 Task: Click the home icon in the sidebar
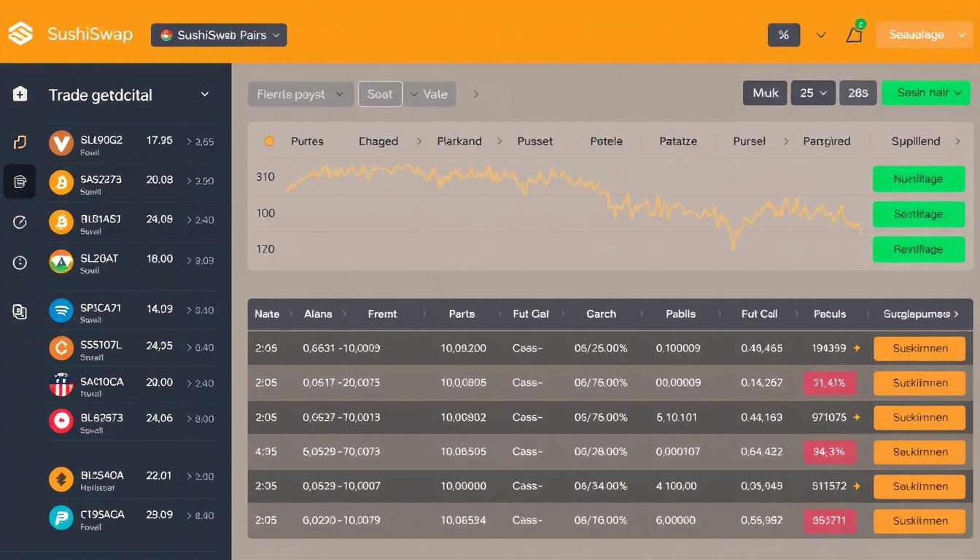[x=20, y=93]
